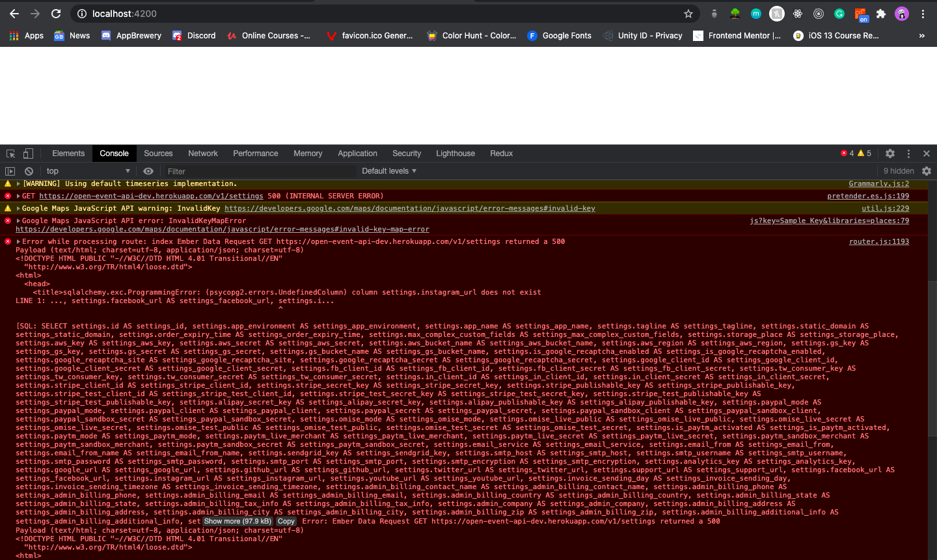The width and height of the screenshot is (937, 560).
Task: Open the router.js:1193 source link
Action: click(x=879, y=242)
